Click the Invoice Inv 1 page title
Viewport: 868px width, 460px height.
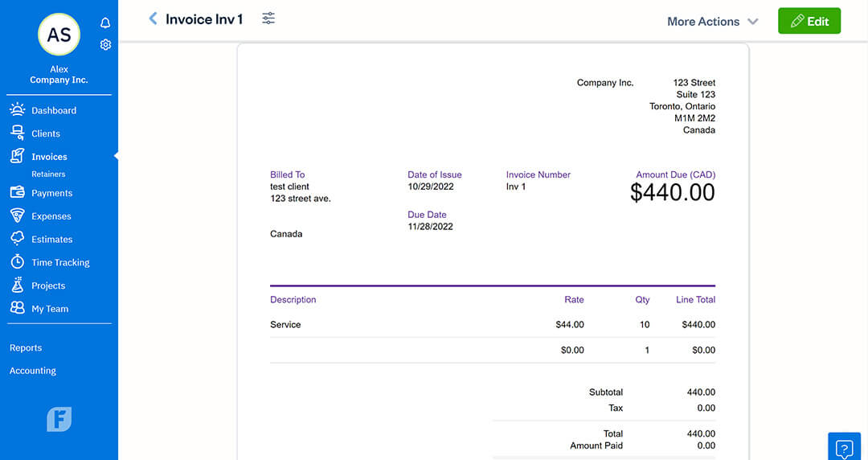(204, 19)
